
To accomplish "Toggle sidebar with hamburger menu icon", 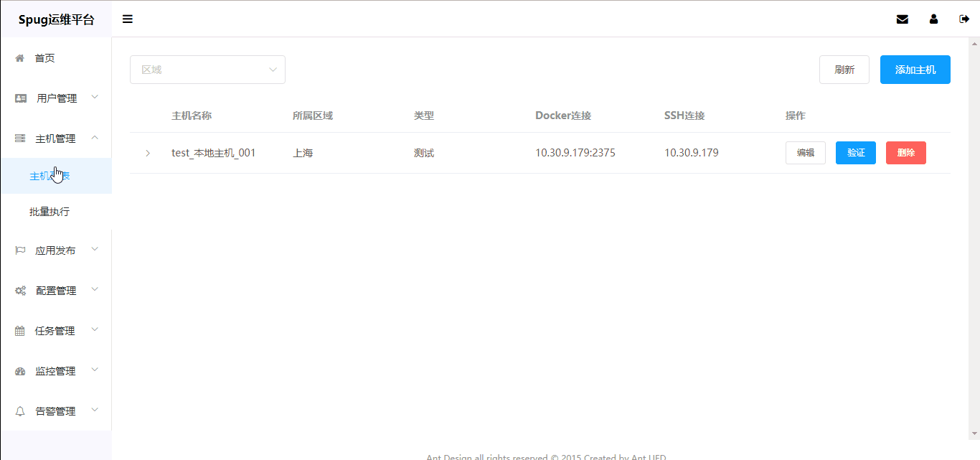I will coord(128,19).
